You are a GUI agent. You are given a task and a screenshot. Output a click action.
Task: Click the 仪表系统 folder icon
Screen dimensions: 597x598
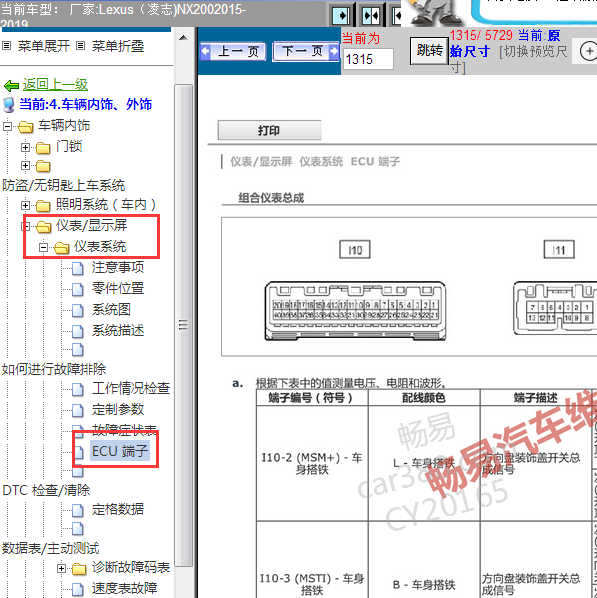(61, 248)
